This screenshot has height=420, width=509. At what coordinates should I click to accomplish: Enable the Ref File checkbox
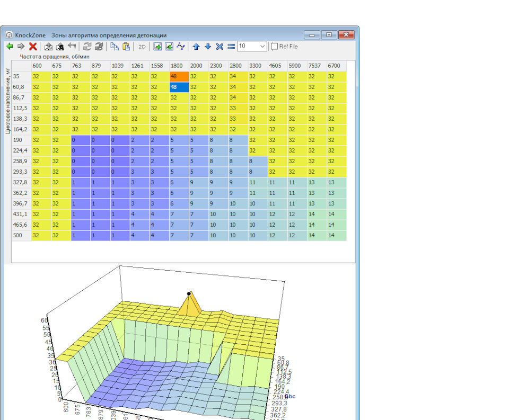click(x=274, y=47)
